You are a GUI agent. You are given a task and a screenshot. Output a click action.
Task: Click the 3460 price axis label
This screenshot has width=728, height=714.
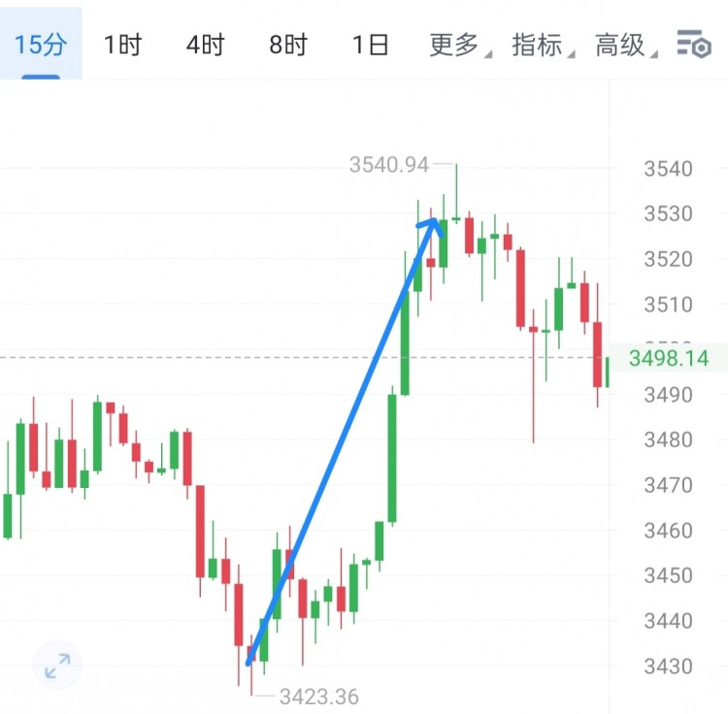tap(668, 531)
